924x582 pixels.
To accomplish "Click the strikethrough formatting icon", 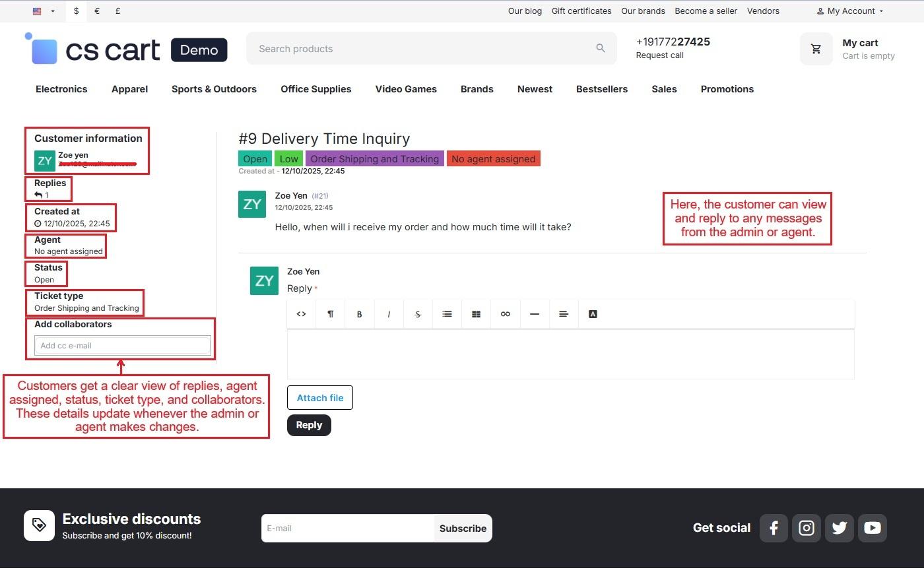I will click(x=418, y=314).
